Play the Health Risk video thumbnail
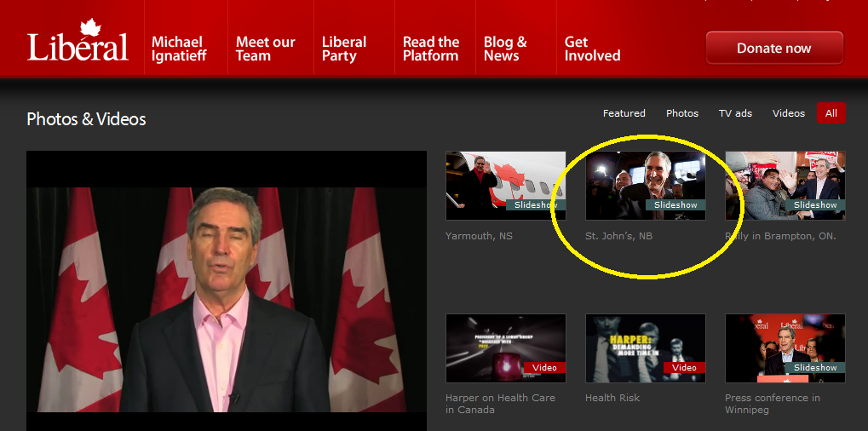This screenshot has height=431, width=868. tap(646, 348)
